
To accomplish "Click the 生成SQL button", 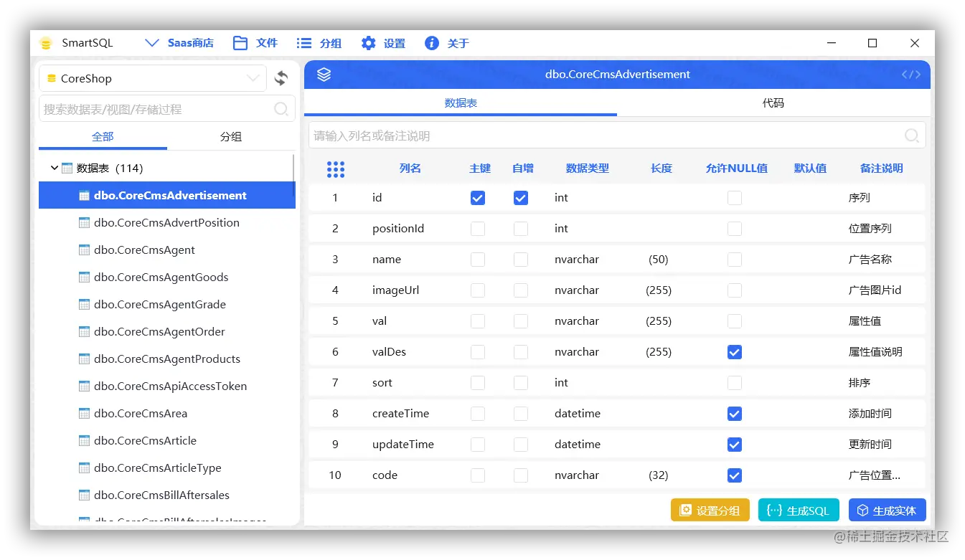I will click(x=799, y=511).
